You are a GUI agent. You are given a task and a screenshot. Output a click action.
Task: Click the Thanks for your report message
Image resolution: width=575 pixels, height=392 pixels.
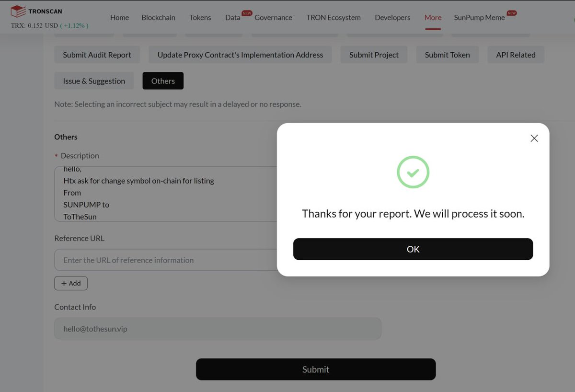(x=413, y=214)
